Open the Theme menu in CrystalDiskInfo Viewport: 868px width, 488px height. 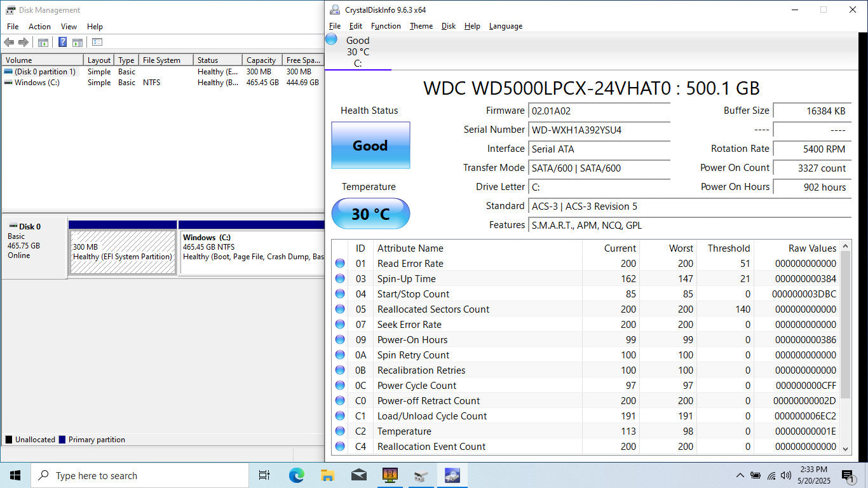(421, 26)
